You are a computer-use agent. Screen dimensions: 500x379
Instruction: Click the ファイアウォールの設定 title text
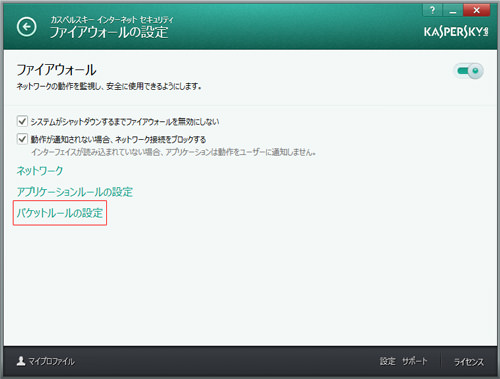pyautogui.click(x=109, y=32)
